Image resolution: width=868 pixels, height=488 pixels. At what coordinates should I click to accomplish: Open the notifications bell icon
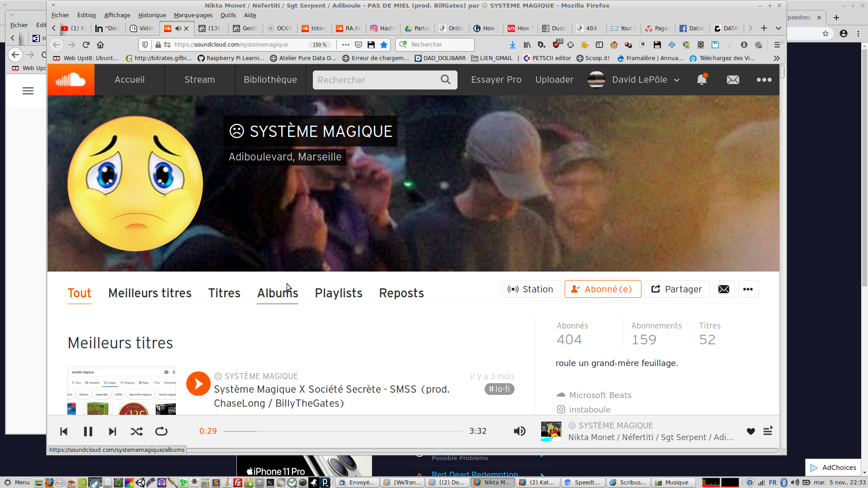coord(702,80)
